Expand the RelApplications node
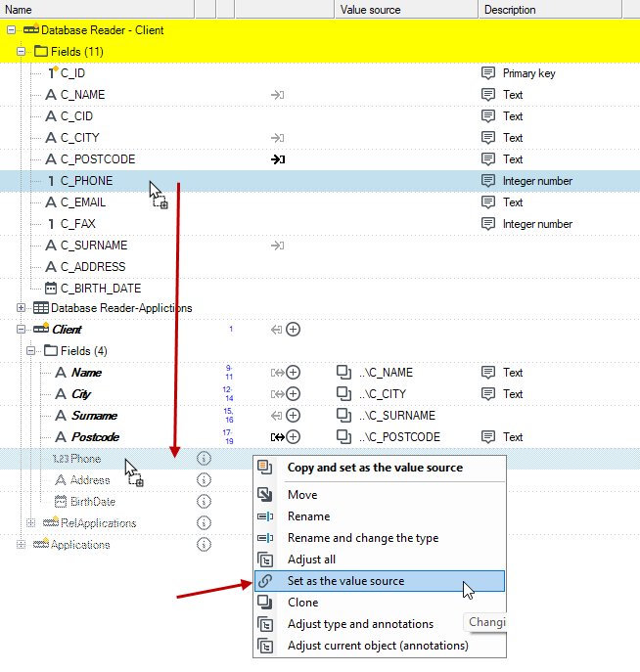640x672 pixels. point(30,523)
